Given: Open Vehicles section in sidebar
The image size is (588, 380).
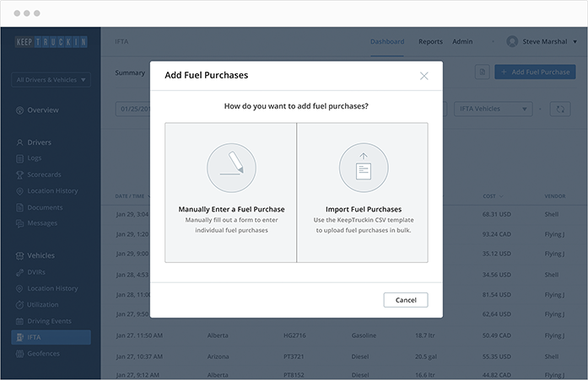Looking at the screenshot, I should [35, 255].
